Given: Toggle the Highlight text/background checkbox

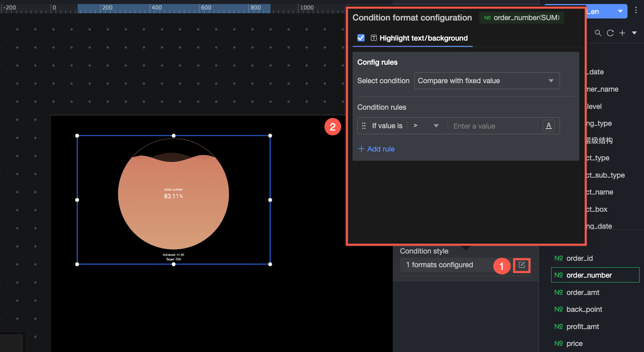Looking at the screenshot, I should pos(361,38).
